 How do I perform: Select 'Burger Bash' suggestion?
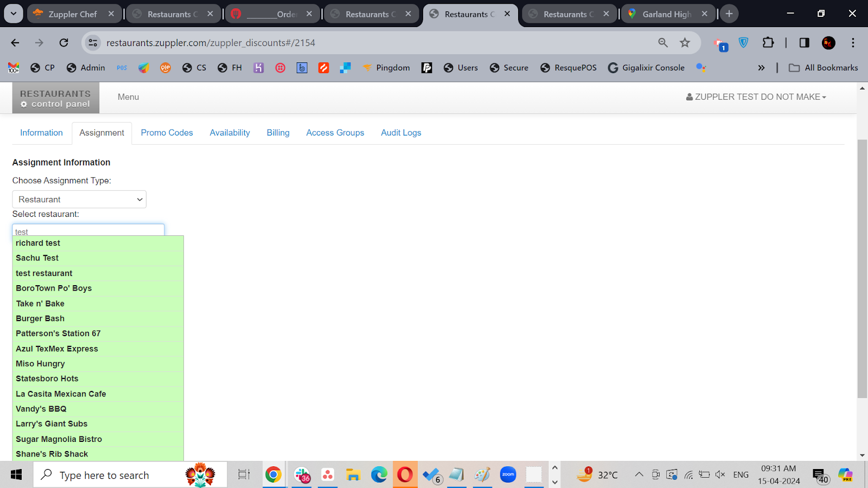(98, 318)
